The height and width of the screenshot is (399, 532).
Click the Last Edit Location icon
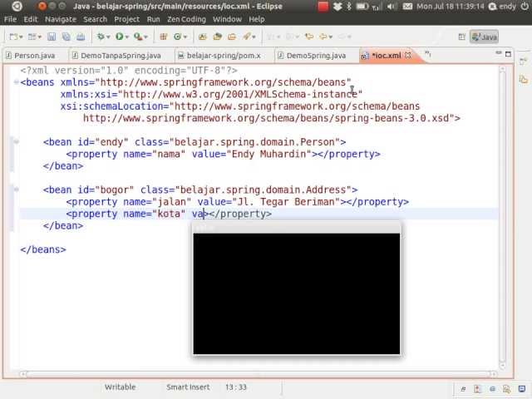[308, 37]
